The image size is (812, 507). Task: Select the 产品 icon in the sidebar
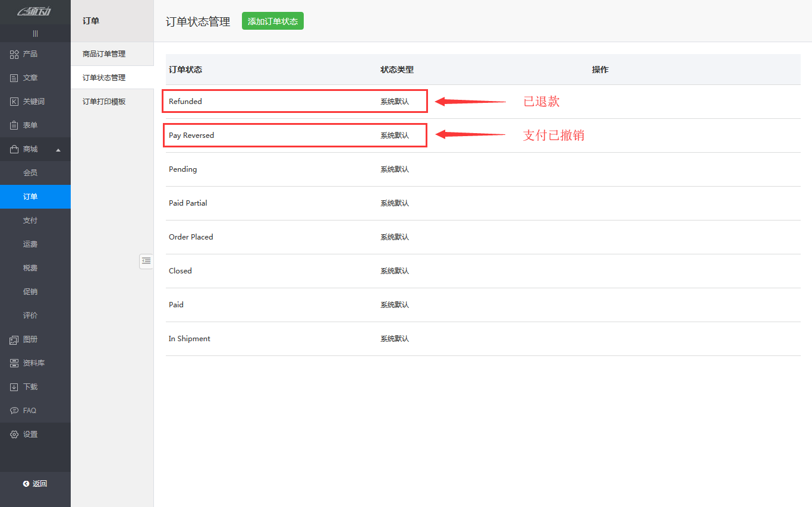(x=14, y=53)
